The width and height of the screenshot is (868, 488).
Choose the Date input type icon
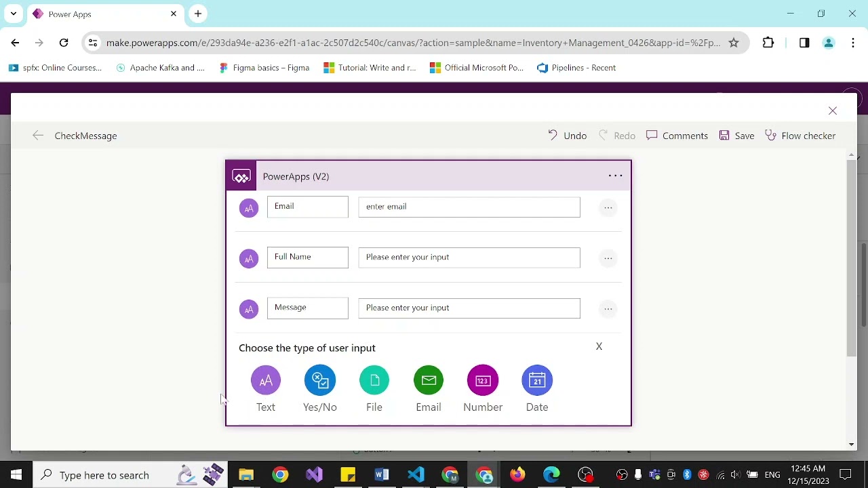537,380
